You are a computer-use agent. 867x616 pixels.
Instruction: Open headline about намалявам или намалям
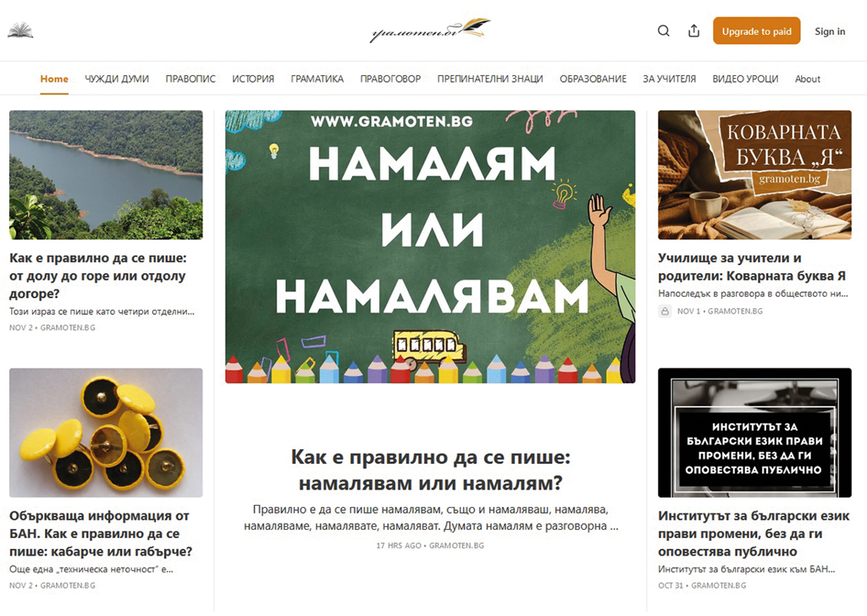(430, 470)
